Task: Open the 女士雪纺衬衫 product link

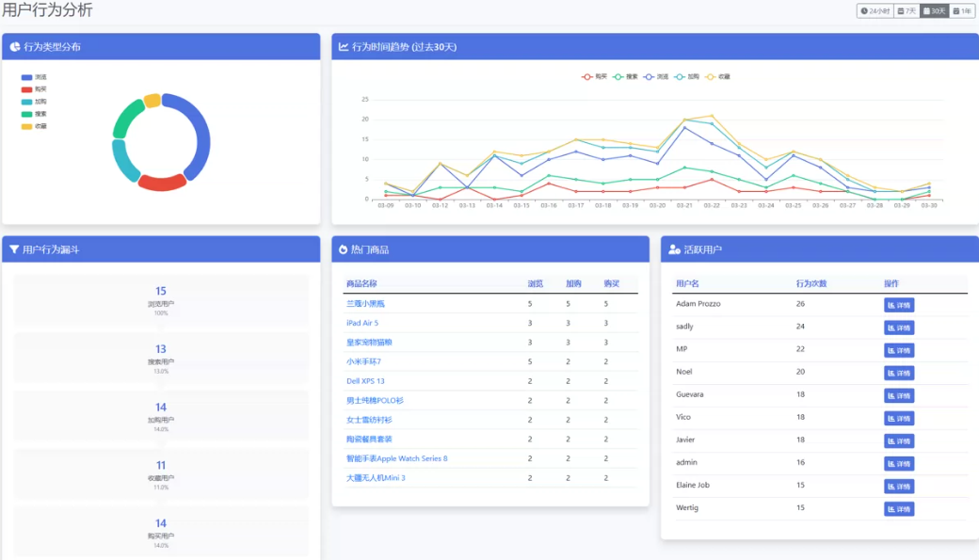Action: coord(369,420)
